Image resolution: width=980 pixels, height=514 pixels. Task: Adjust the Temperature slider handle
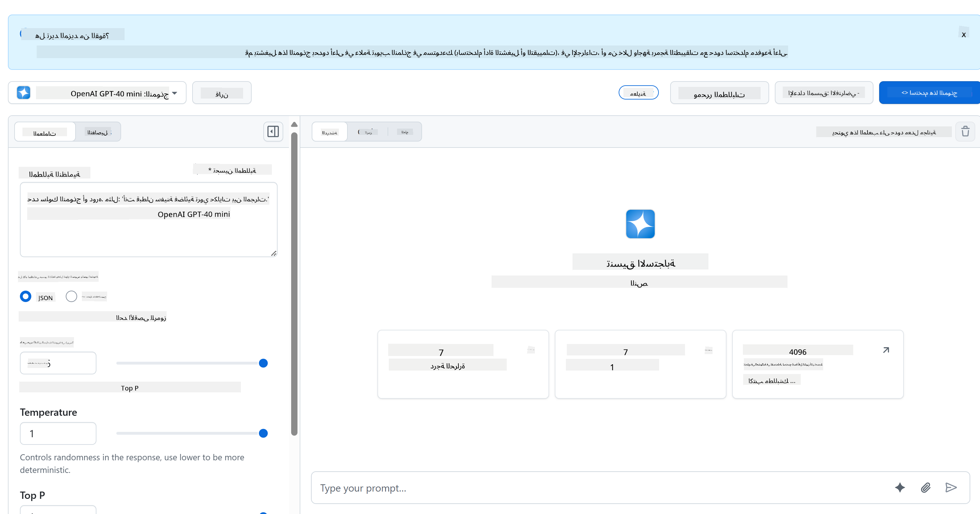pos(263,433)
